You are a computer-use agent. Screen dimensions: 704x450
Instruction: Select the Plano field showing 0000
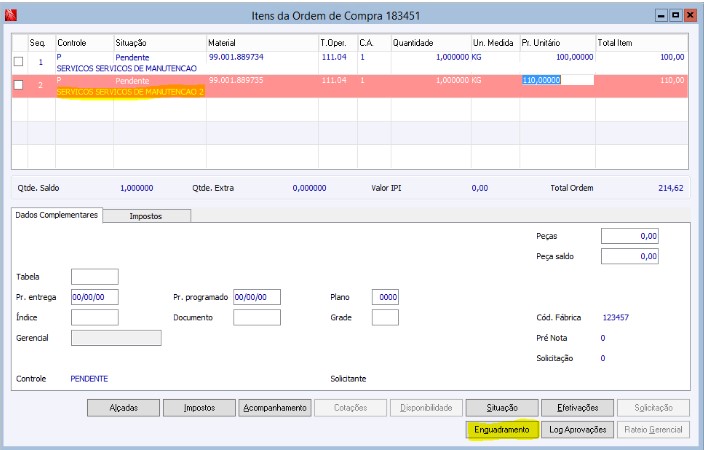385,297
